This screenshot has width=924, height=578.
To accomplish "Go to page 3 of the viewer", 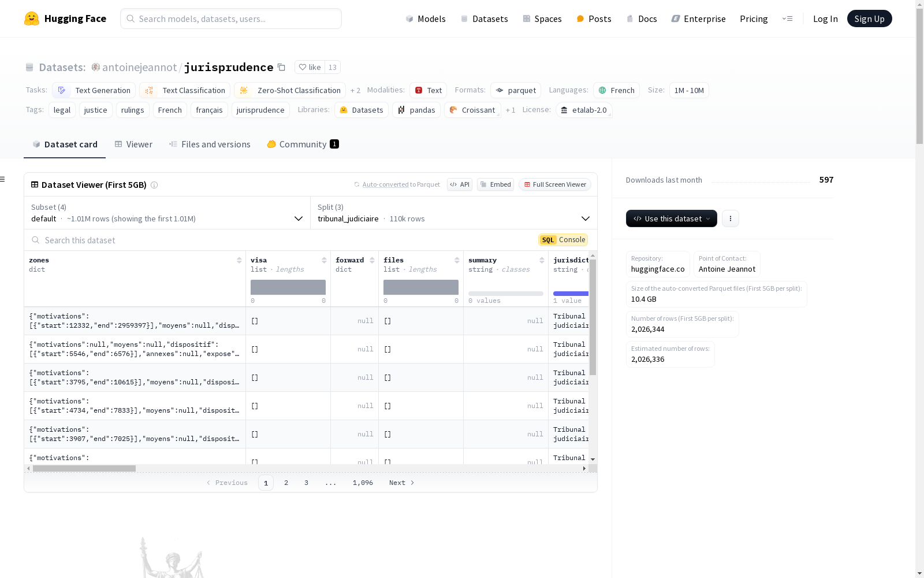I will [x=306, y=483].
